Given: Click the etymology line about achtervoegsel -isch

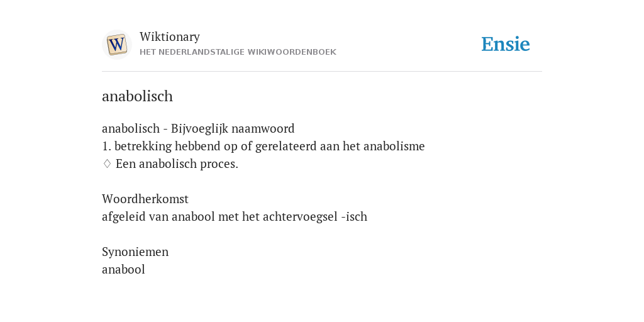Looking at the screenshot, I should [235, 217].
